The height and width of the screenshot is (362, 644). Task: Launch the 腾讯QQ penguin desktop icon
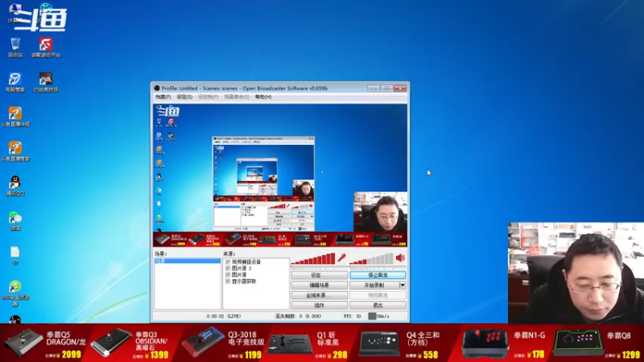pyautogui.click(x=15, y=187)
